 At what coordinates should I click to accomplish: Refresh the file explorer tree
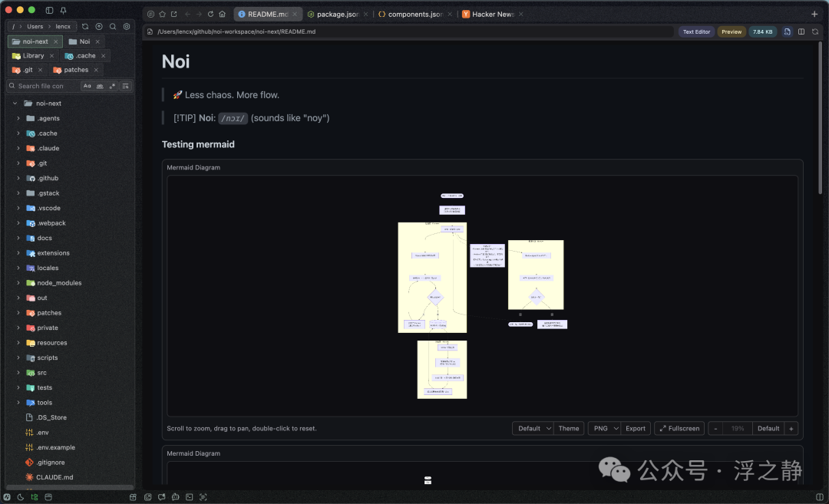(x=85, y=26)
